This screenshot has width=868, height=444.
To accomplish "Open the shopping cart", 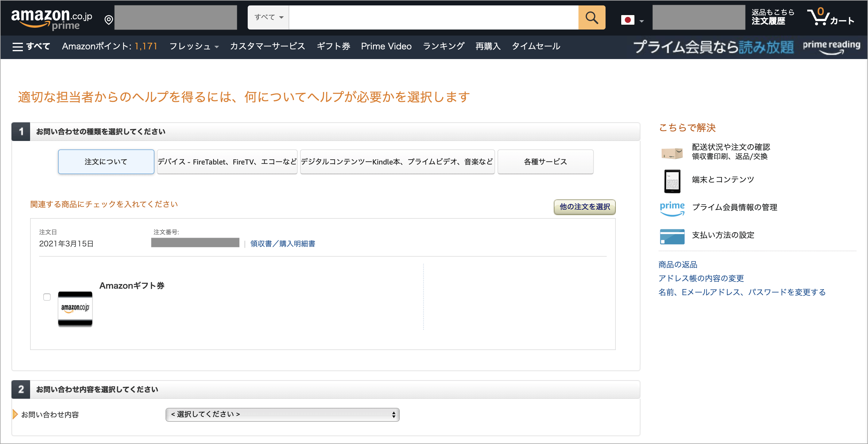I will (x=832, y=19).
